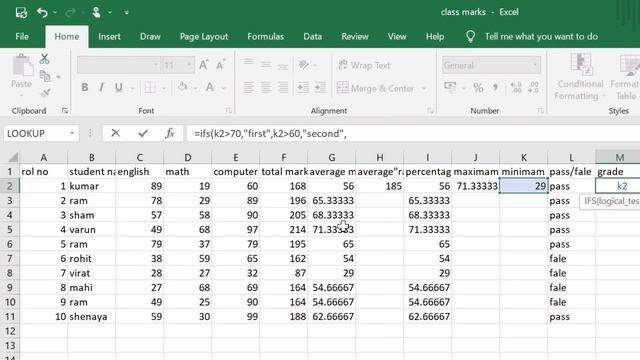The image size is (640, 360).
Task: Click the Save icon in the title bar
Action: point(21,13)
